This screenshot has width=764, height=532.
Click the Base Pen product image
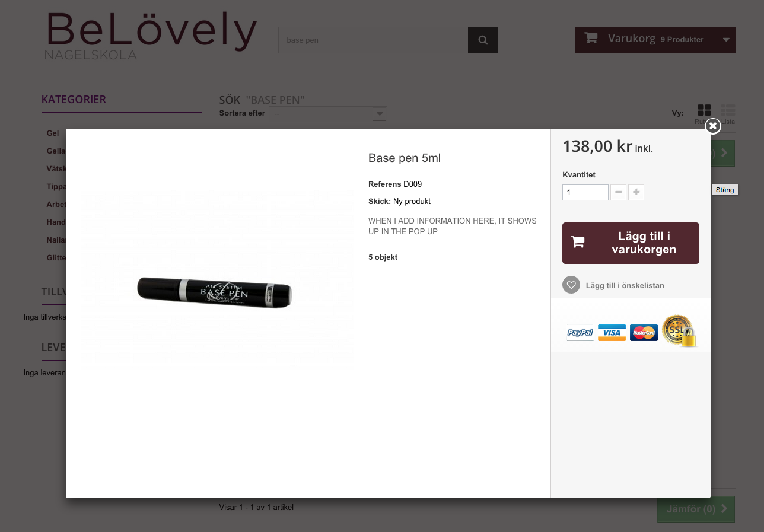click(x=216, y=290)
